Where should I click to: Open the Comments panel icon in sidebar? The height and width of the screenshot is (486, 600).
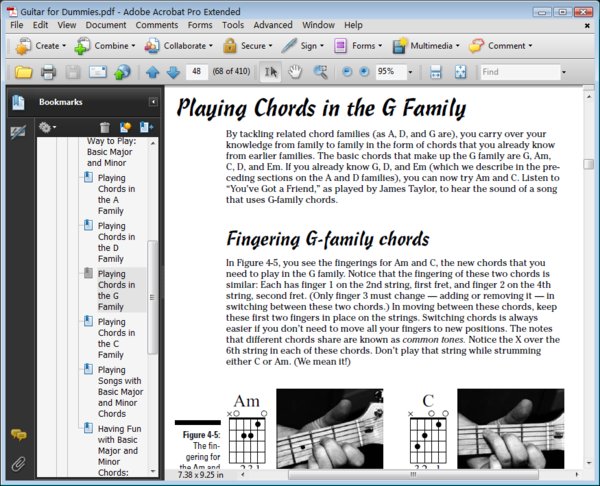point(17,435)
